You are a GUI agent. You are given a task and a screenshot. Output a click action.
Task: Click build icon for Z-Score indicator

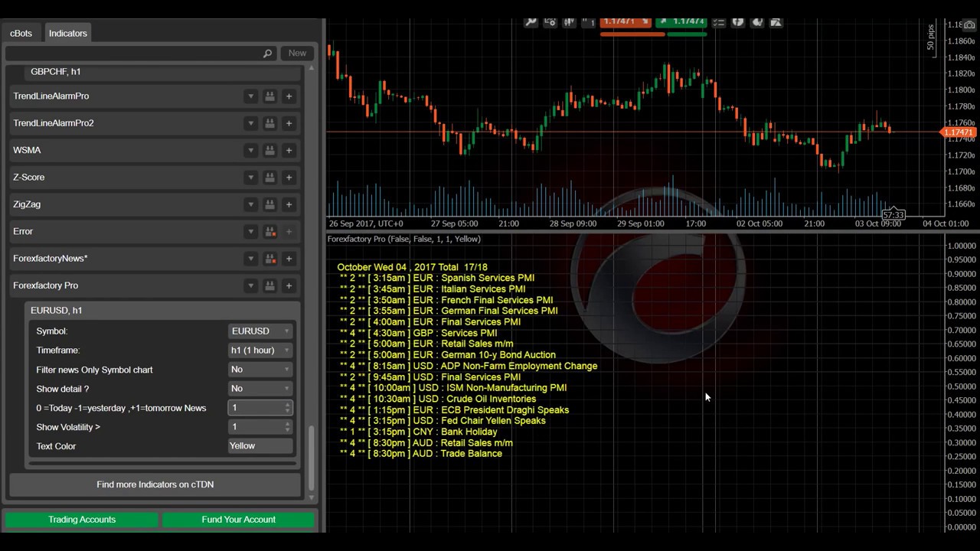point(269,178)
